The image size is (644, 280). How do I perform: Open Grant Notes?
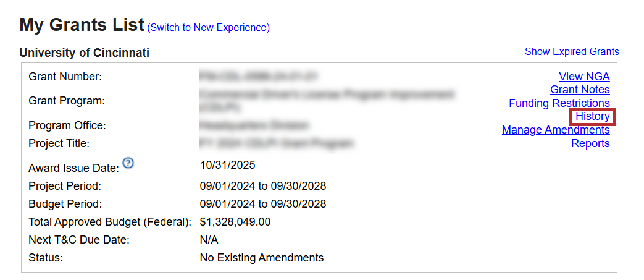point(580,90)
